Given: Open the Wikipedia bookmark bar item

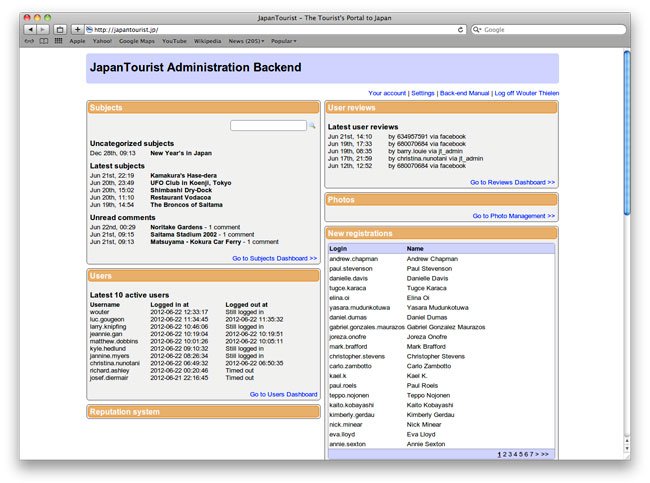Looking at the screenshot, I should click(207, 41).
